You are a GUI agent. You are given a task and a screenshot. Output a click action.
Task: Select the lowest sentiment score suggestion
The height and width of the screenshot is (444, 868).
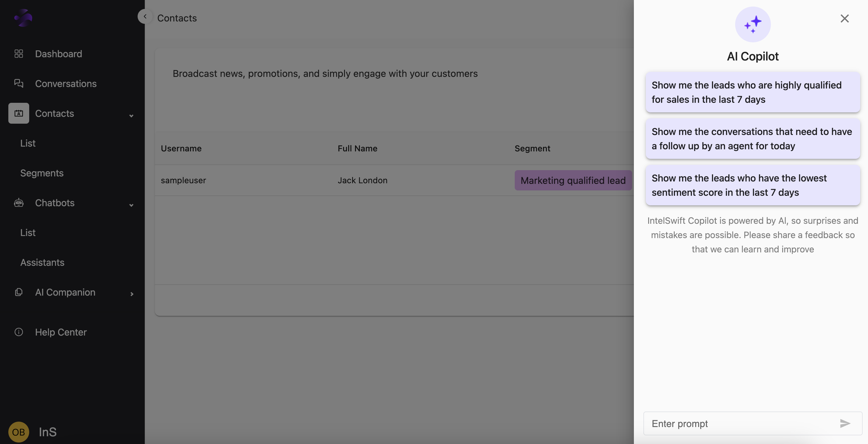752,185
